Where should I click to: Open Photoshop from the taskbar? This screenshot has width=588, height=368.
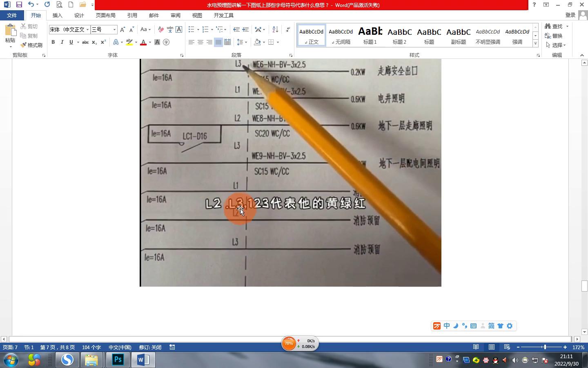[x=118, y=360]
